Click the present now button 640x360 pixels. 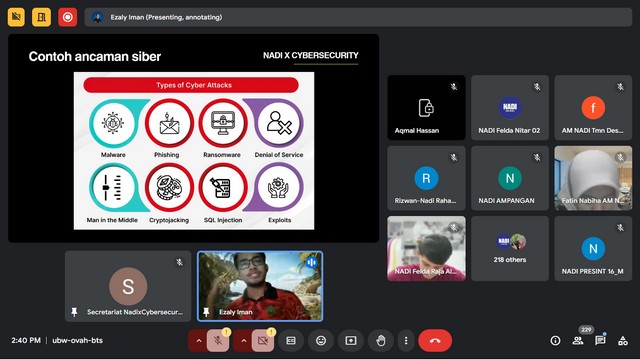pos(351,340)
